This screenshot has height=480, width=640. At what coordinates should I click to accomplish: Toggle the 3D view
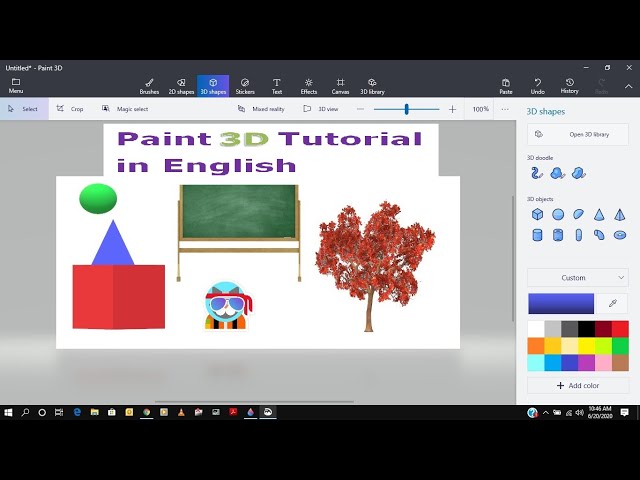tap(321, 109)
